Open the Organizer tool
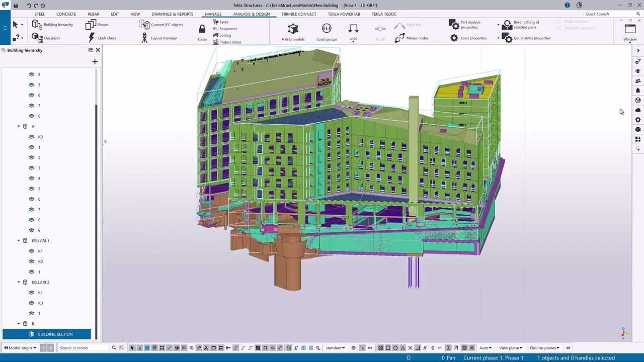 46,38
